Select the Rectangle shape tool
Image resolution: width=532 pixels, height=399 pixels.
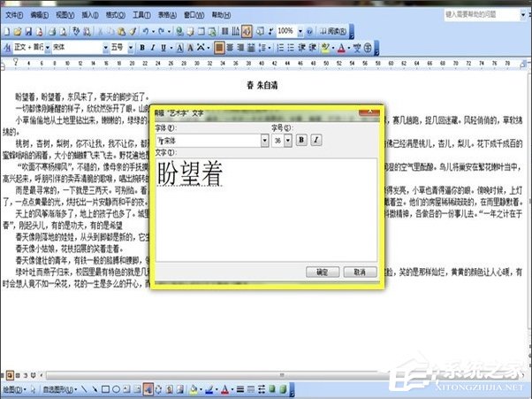tap(105, 388)
